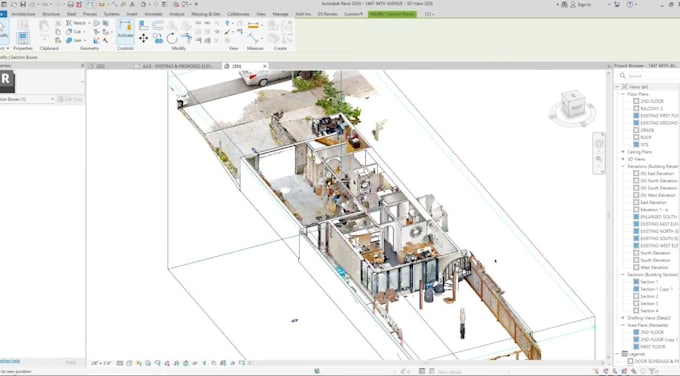Click the Zoom icon on navigation bar

point(599,160)
